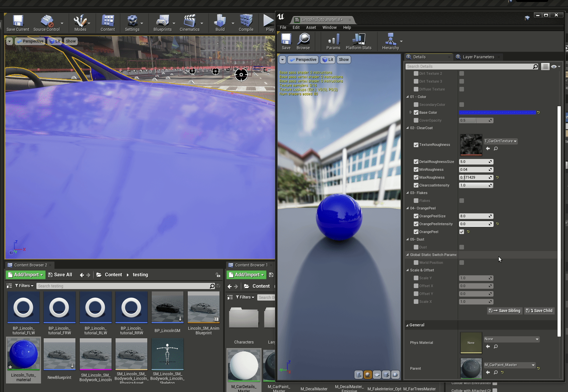This screenshot has width=568, height=392.
Task: Click the blue Base Color swatch
Action: click(x=497, y=112)
